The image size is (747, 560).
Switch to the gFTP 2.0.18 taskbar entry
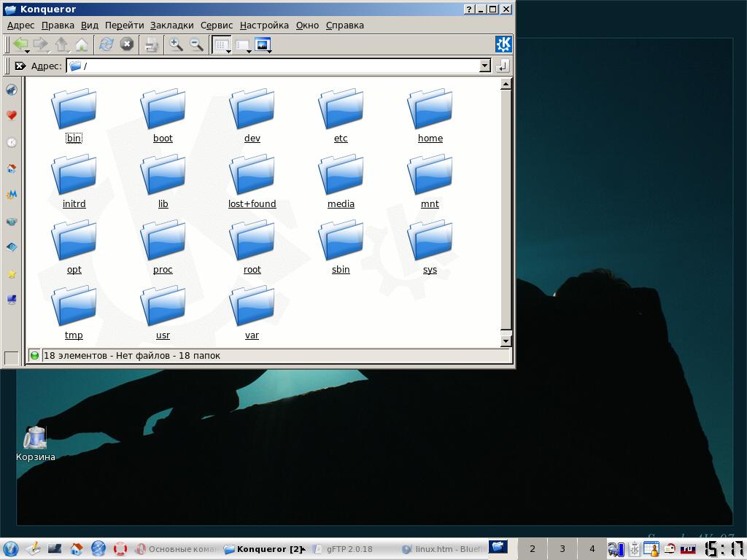point(349,548)
